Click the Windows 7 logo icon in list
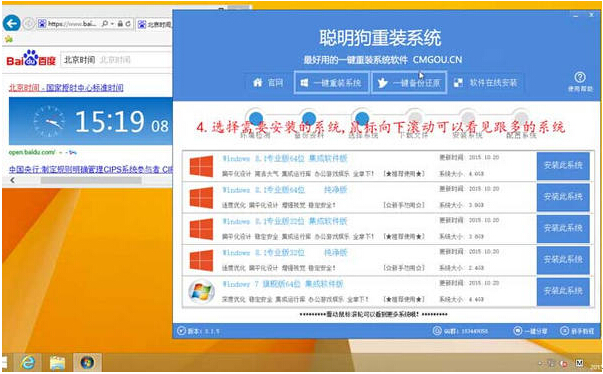Screen dimensions: 603x374 [202, 291]
